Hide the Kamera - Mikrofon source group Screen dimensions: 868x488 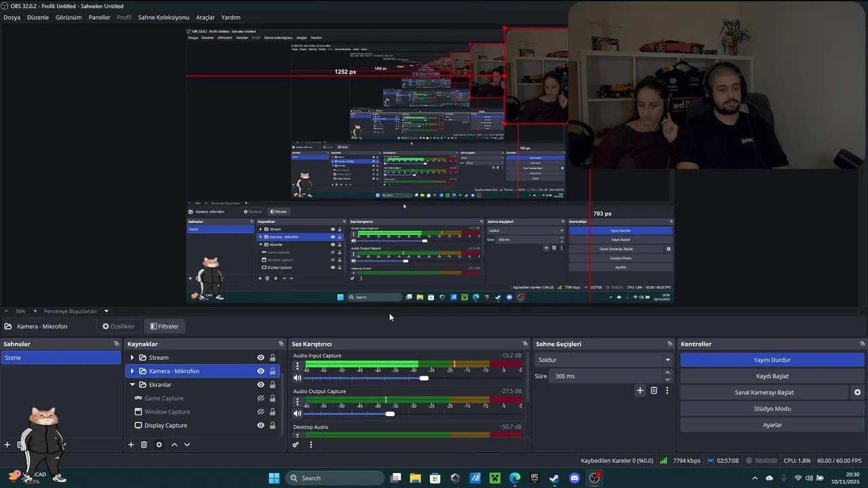click(260, 371)
